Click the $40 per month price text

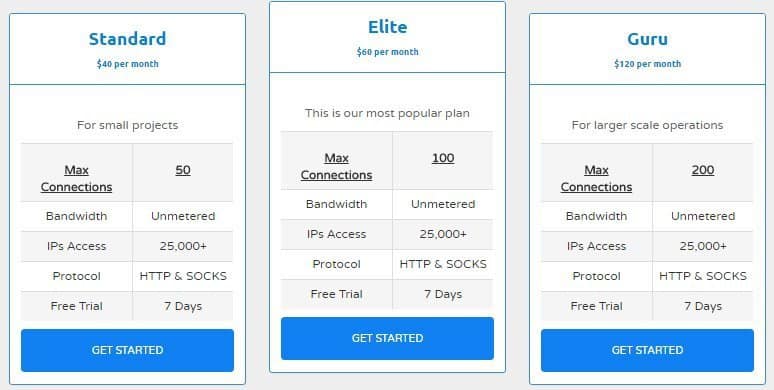(127, 64)
